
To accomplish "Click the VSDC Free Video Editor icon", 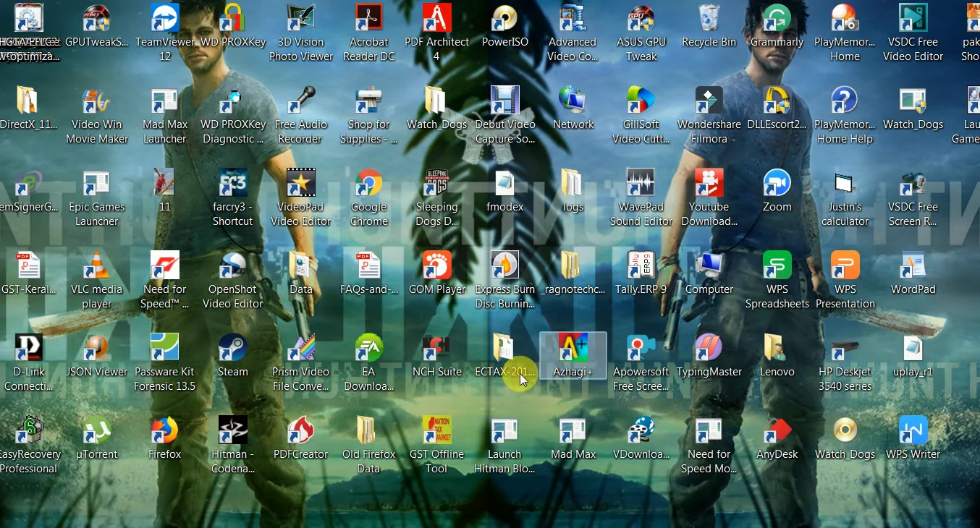I will pyautogui.click(x=913, y=18).
